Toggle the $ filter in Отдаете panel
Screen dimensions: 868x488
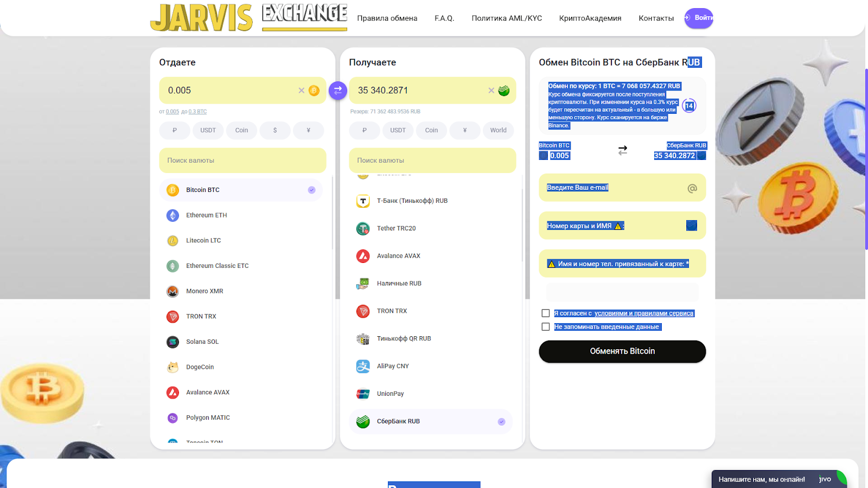coord(275,130)
